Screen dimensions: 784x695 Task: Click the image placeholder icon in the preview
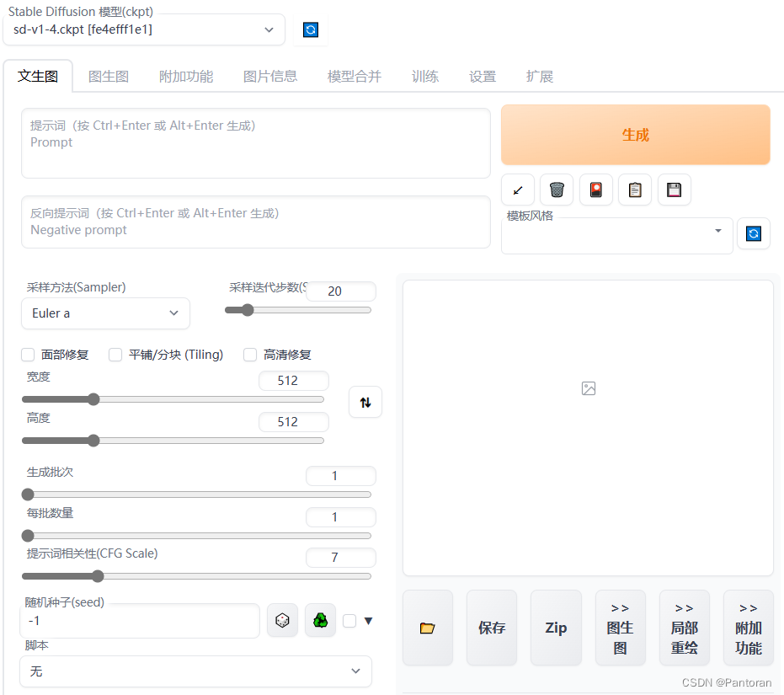589,388
